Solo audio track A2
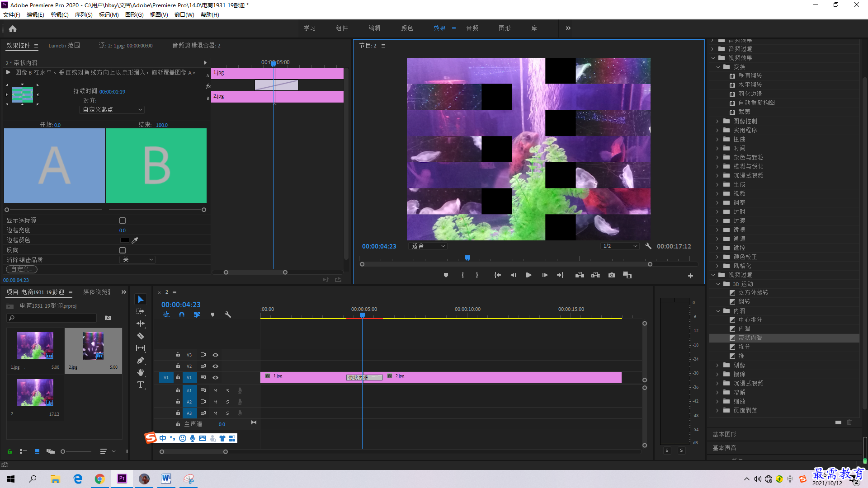 point(227,402)
